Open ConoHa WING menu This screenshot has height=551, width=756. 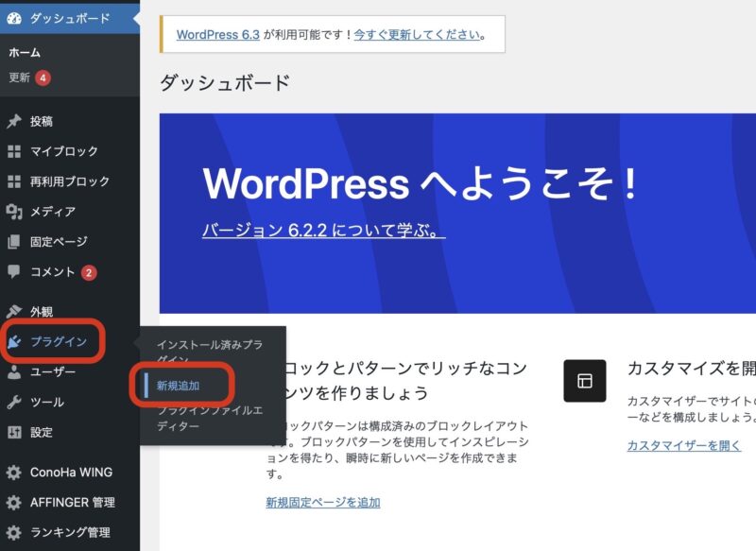point(70,472)
